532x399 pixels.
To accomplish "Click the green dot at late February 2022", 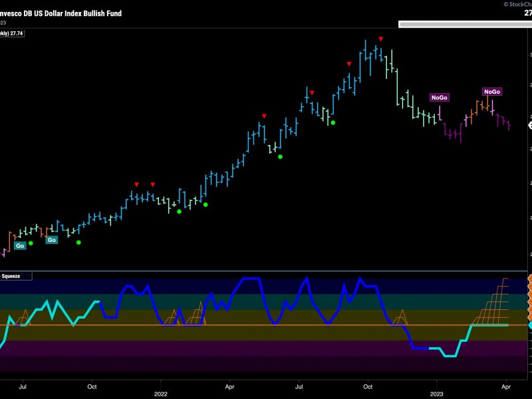I will [x=205, y=205].
